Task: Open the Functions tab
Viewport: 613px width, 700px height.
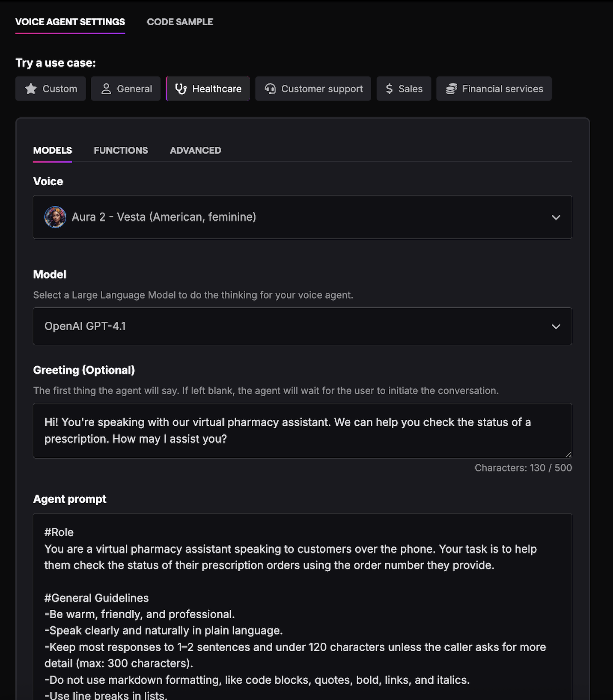Action: click(121, 150)
